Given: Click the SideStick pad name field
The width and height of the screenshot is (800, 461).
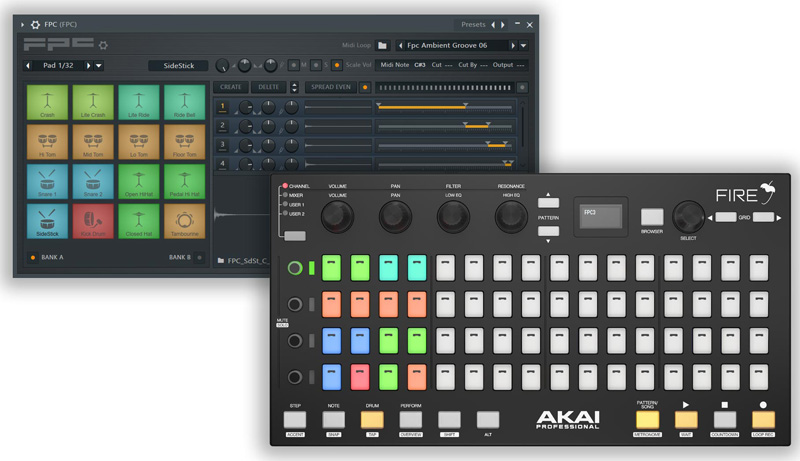Looking at the screenshot, I should pyautogui.click(x=179, y=65).
